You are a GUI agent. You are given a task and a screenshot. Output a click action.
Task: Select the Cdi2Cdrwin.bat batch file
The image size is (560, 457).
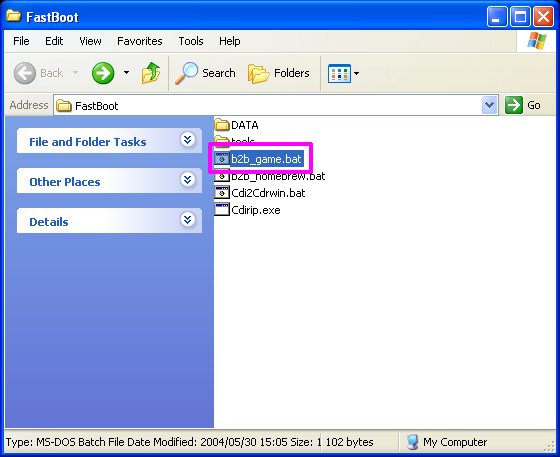[x=260, y=193]
